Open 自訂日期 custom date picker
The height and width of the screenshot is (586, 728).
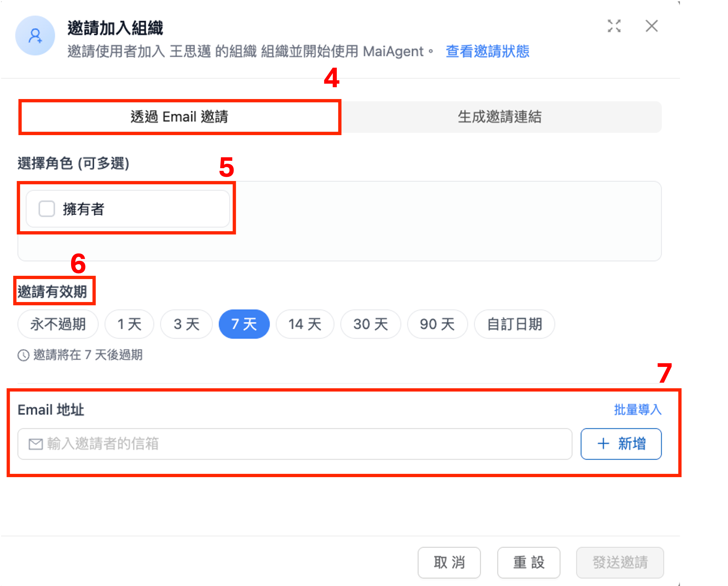pyautogui.click(x=514, y=324)
